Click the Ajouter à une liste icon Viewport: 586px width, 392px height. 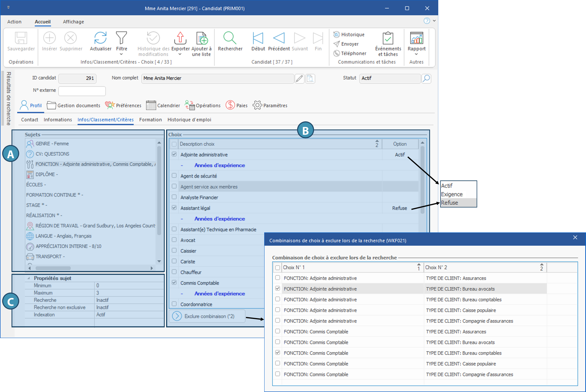201,38
